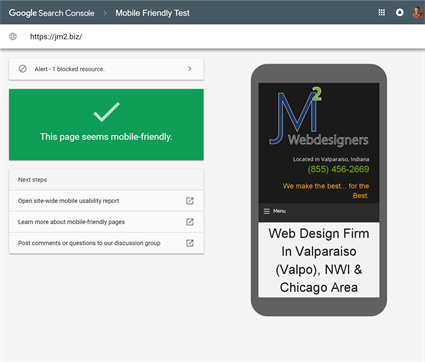Viewport: 425px width, 362px height.
Task: Click the Mobile Friendly Test breadcrumb
Action: (x=152, y=13)
